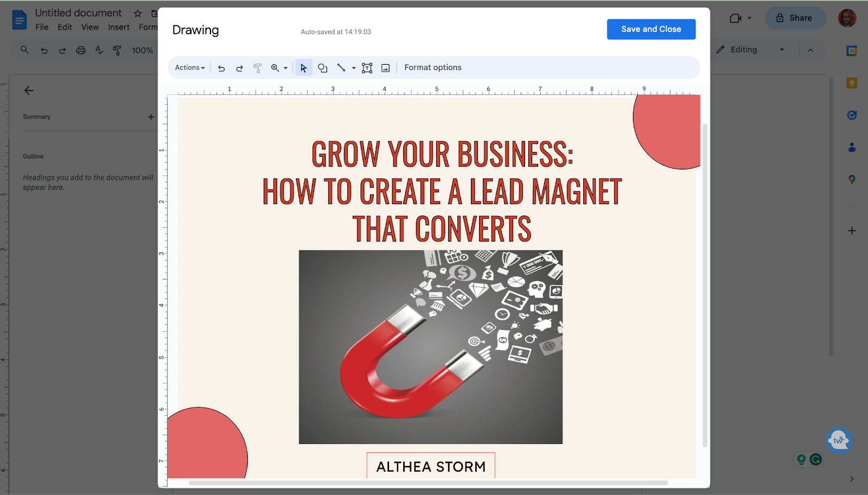The image size is (868, 495).
Task: Select the ALTHEA STORM text box
Action: click(x=431, y=466)
